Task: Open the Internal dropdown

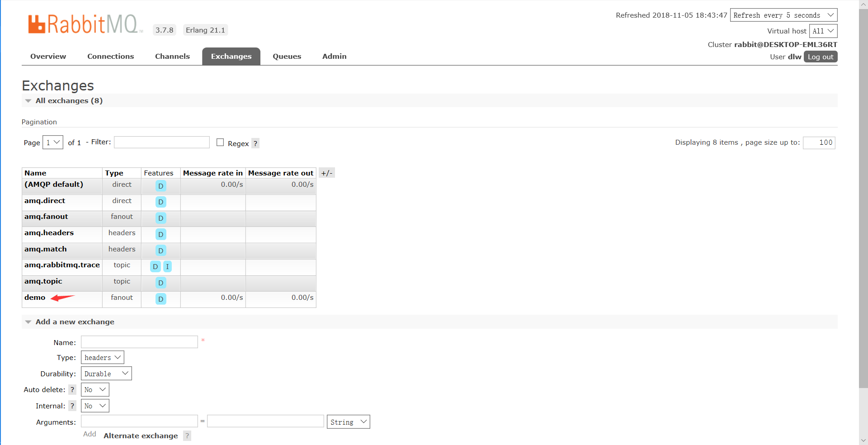Action: 95,406
